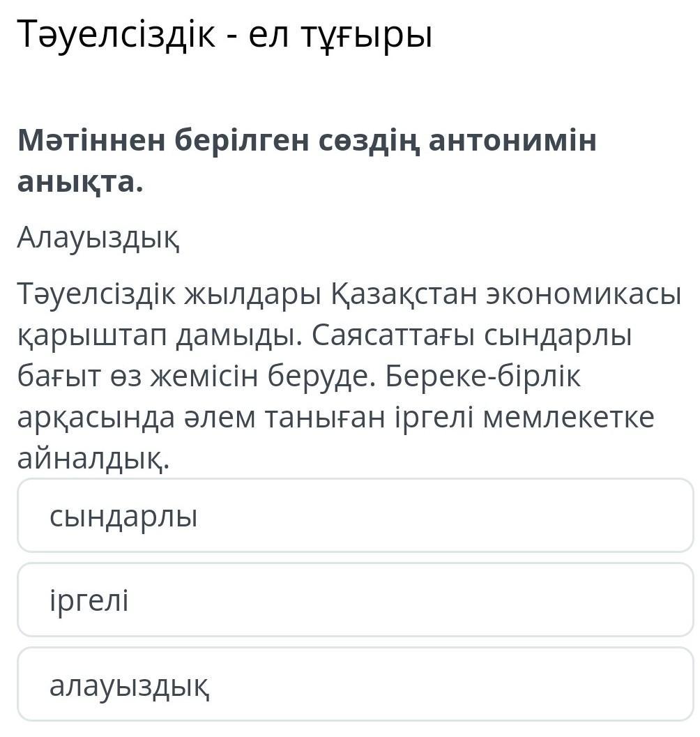Click the bold instruction 'Мәтіннен берілген сөздің антонимін анықта'
This screenshot has width=700, height=737.
[307, 161]
